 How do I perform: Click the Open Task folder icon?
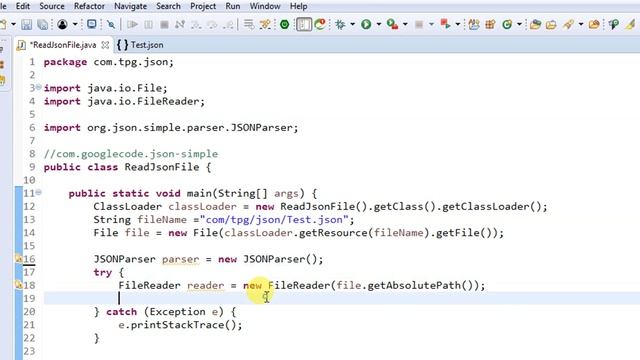click(x=551, y=24)
